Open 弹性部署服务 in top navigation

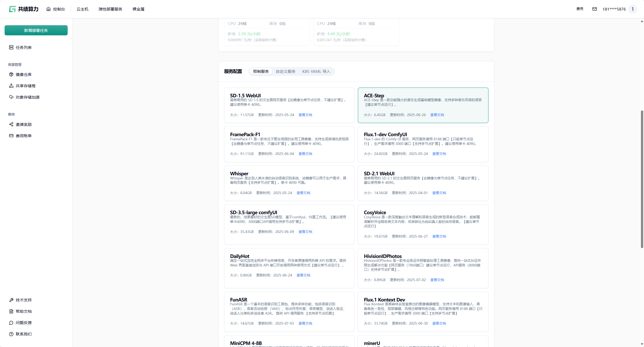[x=110, y=9]
